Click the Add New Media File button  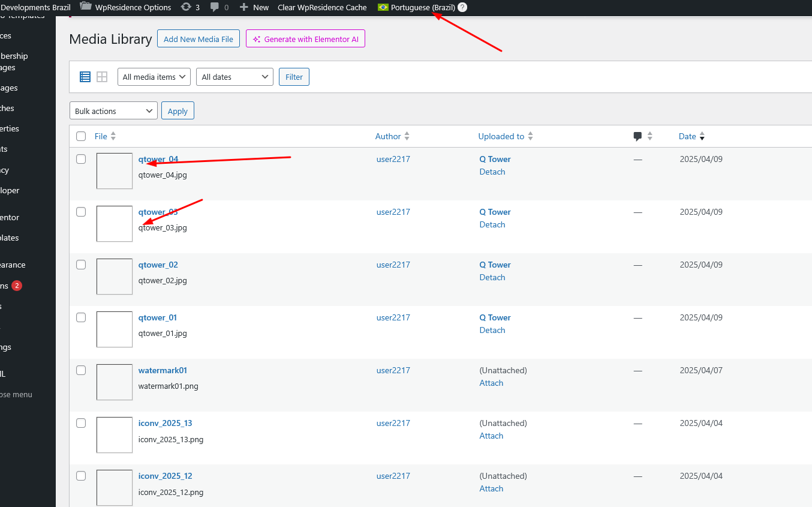(x=199, y=39)
